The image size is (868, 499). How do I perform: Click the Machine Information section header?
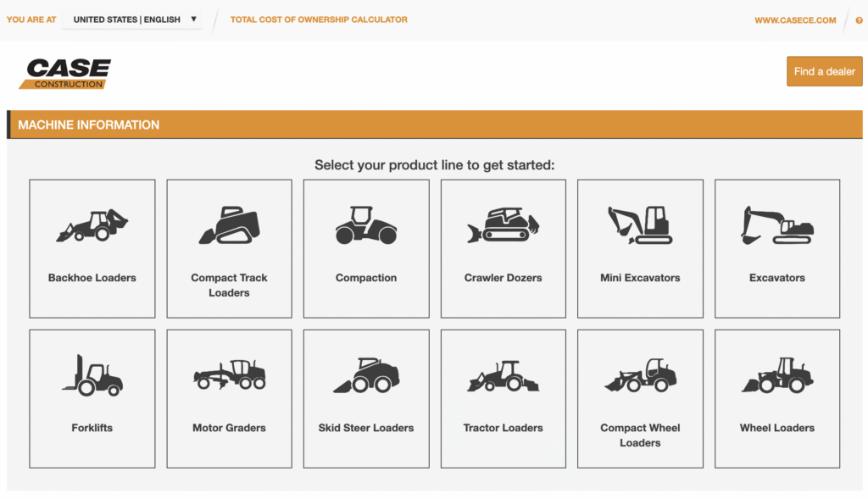(x=89, y=125)
